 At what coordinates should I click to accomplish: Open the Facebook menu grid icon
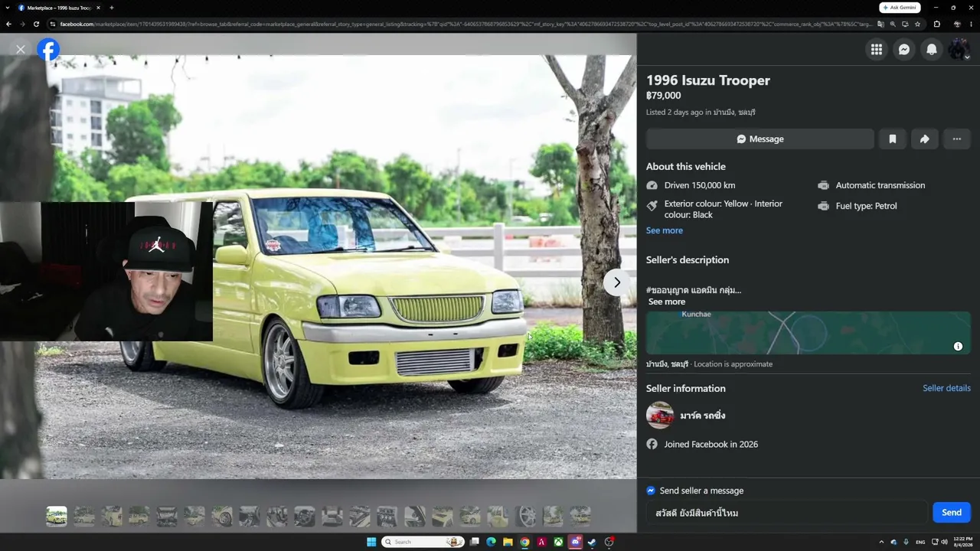click(x=877, y=50)
